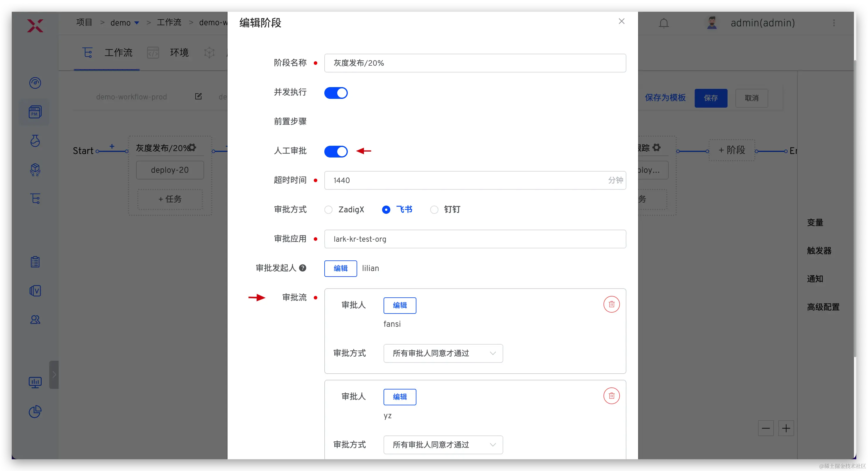Click 编辑 button for 审批发起人

(340, 268)
